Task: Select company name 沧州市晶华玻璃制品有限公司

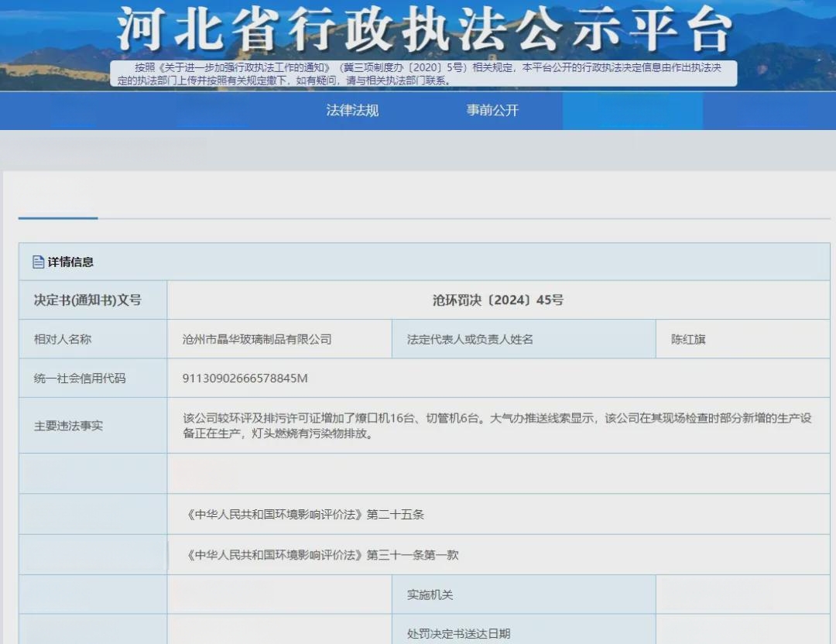Action: tap(257, 339)
